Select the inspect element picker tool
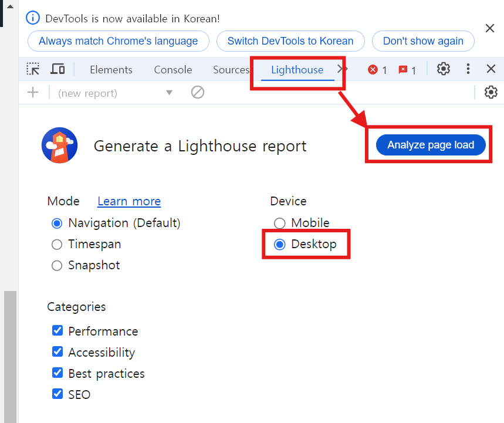The height and width of the screenshot is (423, 504). (x=32, y=69)
